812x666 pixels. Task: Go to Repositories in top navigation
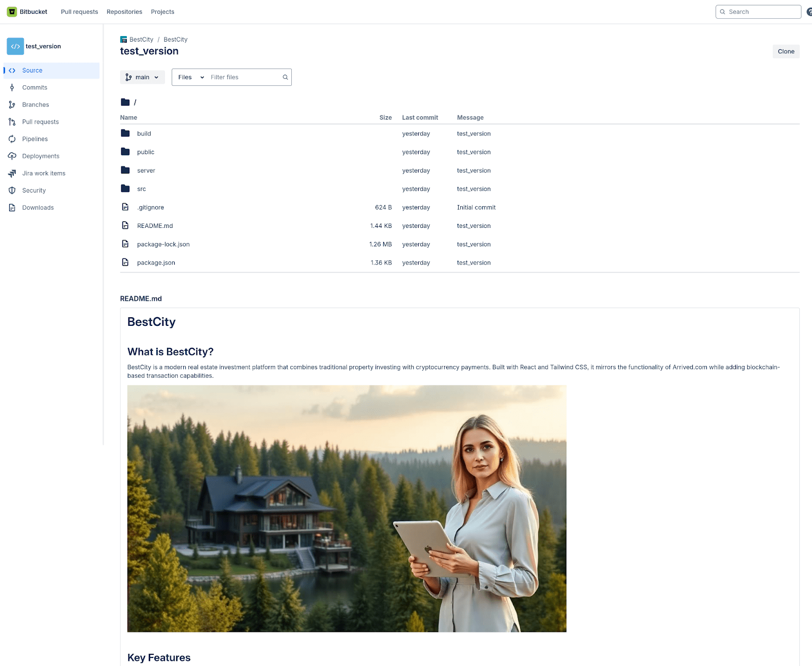pyautogui.click(x=124, y=12)
